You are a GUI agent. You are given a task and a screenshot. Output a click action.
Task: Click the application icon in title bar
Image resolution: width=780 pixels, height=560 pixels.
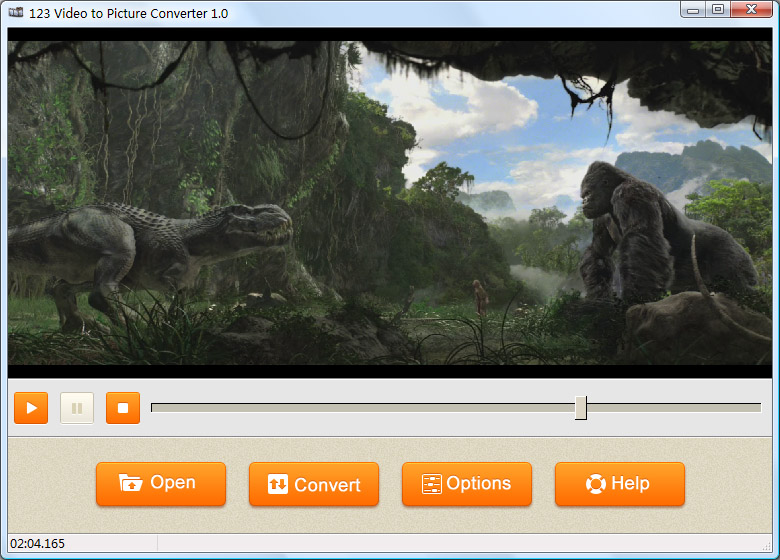click(15, 12)
